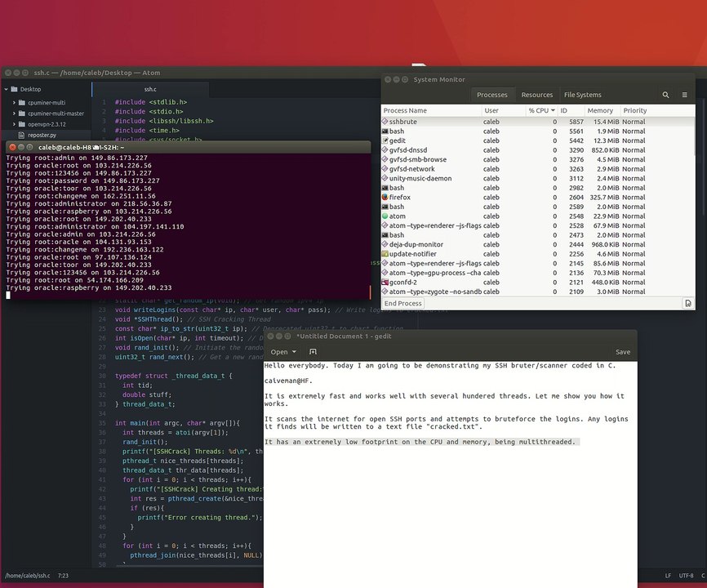Screen dimensions: 707x588
Task: Switch to the Resources tab
Action: click(x=537, y=95)
